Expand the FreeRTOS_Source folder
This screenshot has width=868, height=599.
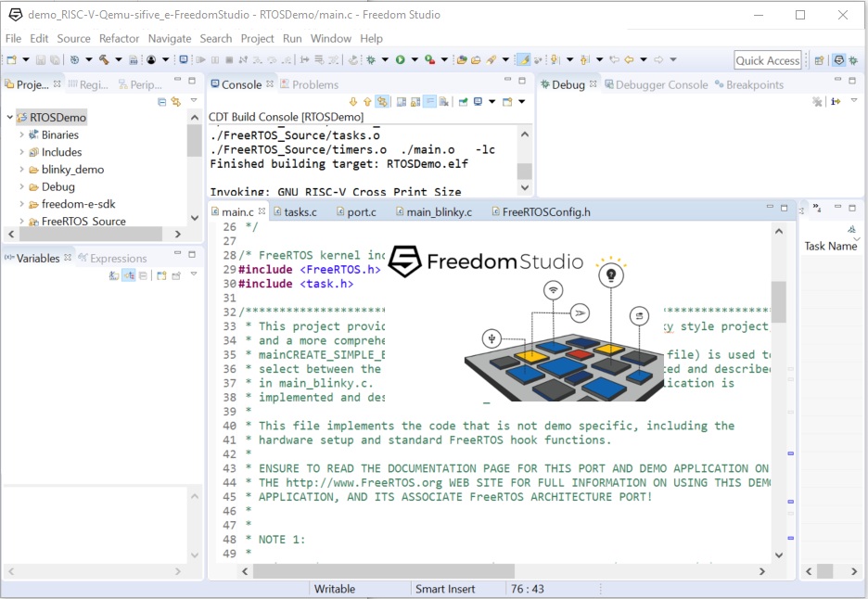(x=21, y=222)
